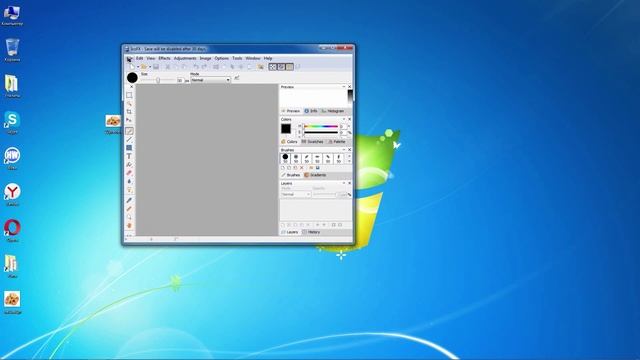This screenshot has height=360, width=640.
Task: Click the pen pressure icon beside Mode
Action: point(236,78)
